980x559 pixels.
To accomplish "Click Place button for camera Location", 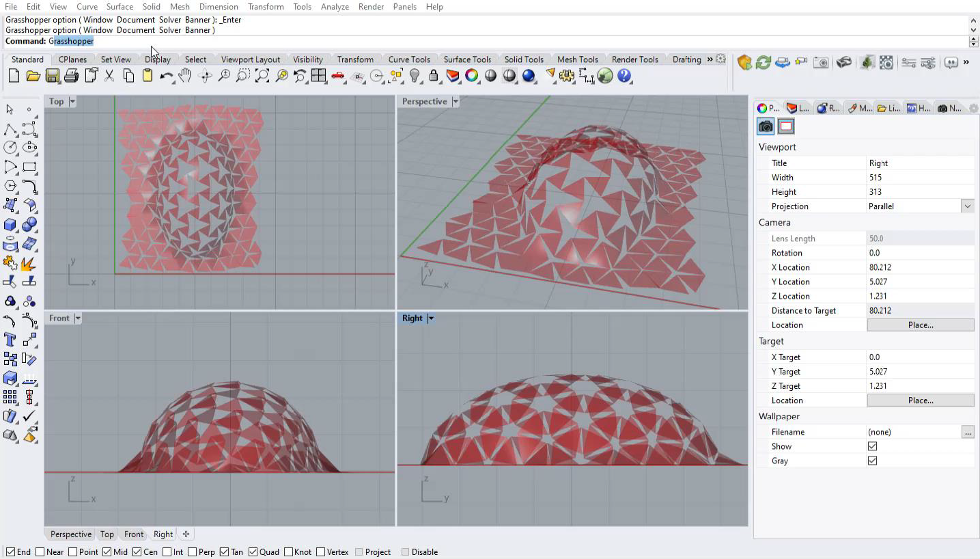I will click(921, 325).
